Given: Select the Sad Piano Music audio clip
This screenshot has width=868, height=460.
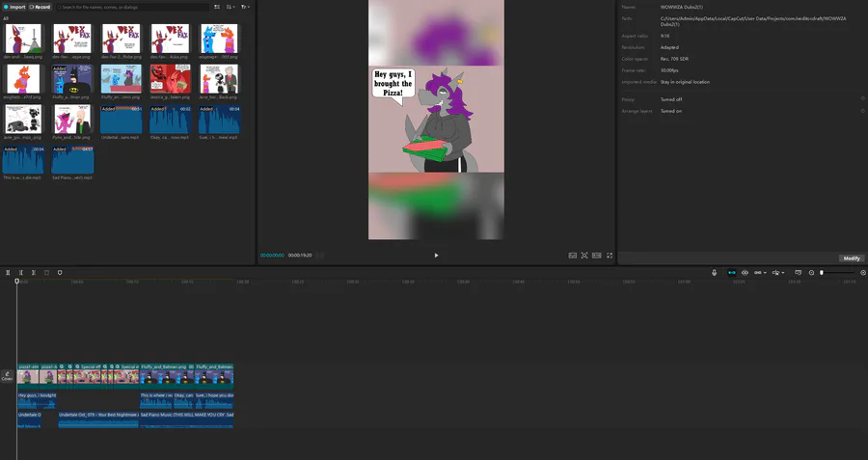Looking at the screenshot, I should [x=186, y=419].
